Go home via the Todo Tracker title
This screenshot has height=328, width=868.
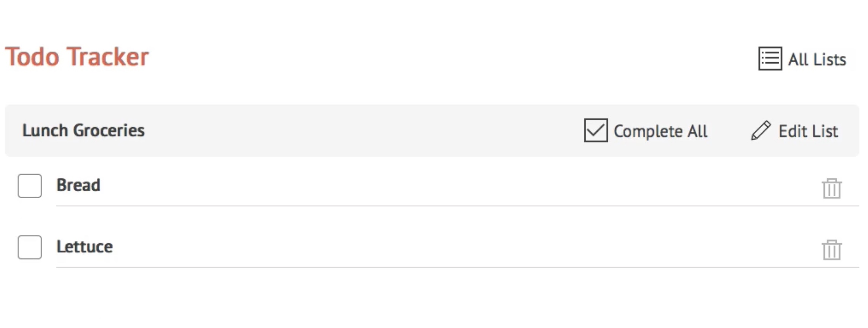77,57
